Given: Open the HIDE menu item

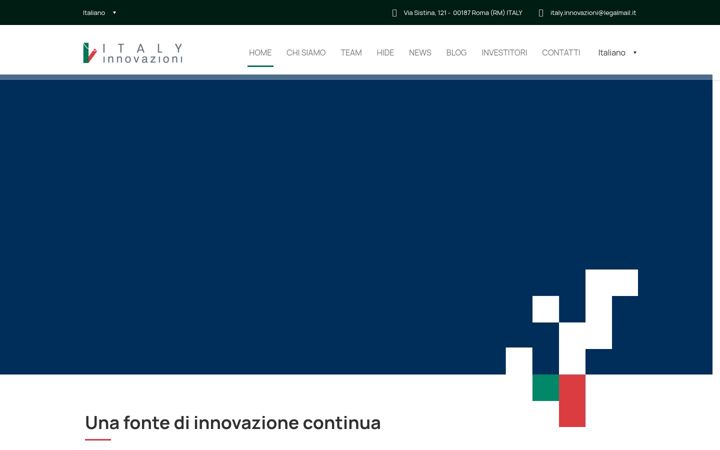Looking at the screenshot, I should [x=385, y=53].
